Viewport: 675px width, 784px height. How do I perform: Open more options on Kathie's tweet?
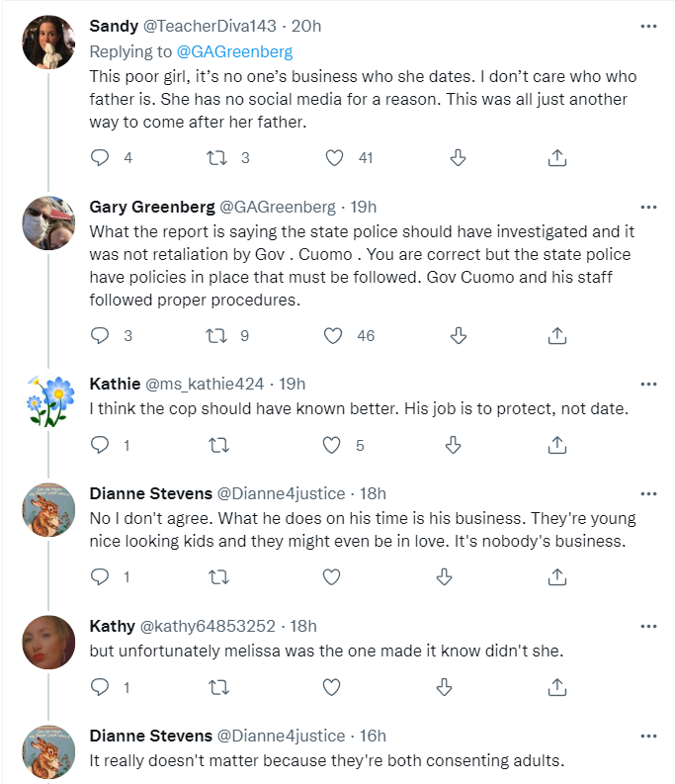point(648,384)
